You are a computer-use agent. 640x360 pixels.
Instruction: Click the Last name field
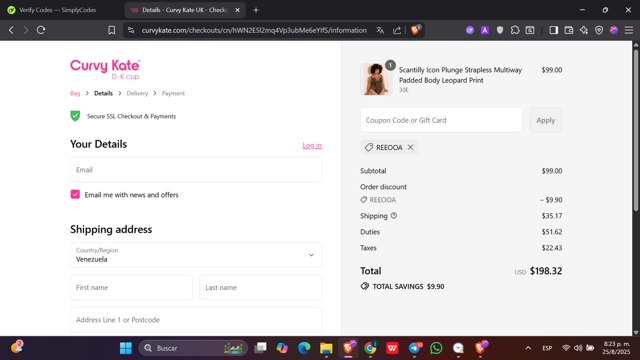(x=260, y=287)
